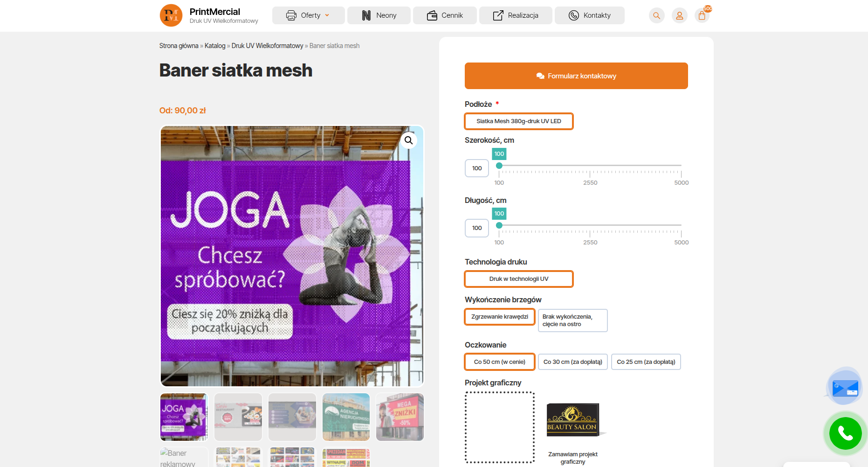The width and height of the screenshot is (868, 467).
Task: Click the Formularz kontaktowy button
Action: 576,76
